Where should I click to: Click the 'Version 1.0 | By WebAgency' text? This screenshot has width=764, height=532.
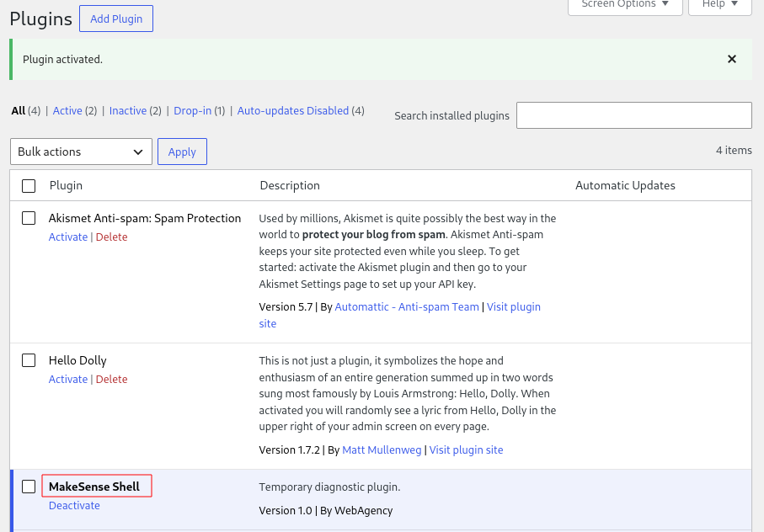point(325,510)
